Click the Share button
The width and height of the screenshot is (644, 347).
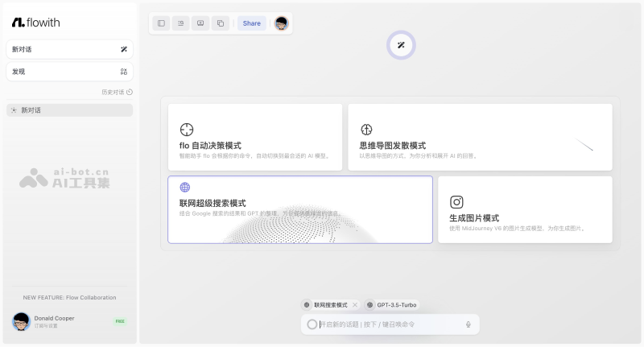pos(251,23)
